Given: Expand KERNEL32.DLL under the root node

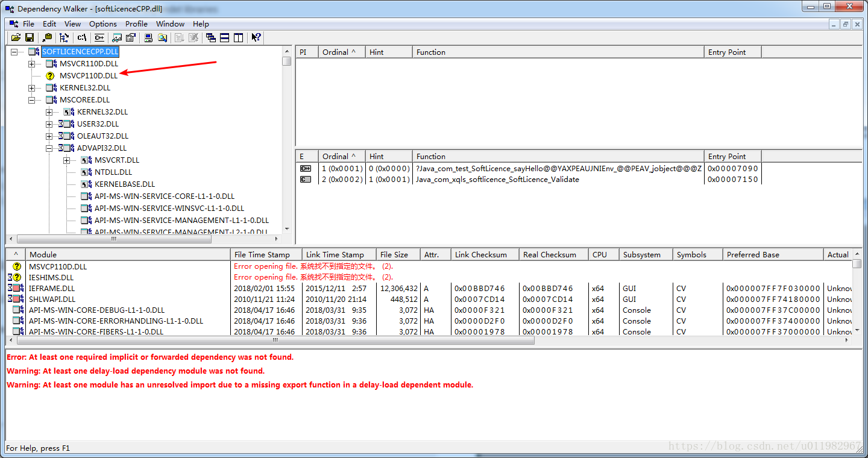Looking at the screenshot, I should [x=31, y=88].
